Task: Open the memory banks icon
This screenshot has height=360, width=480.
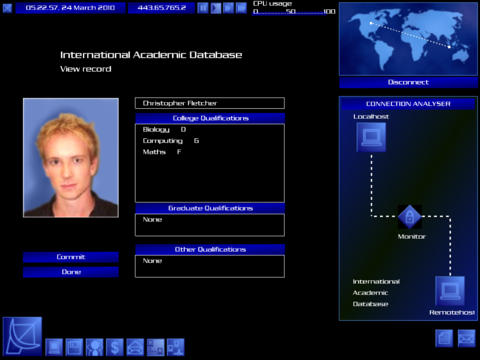Action: [74, 347]
